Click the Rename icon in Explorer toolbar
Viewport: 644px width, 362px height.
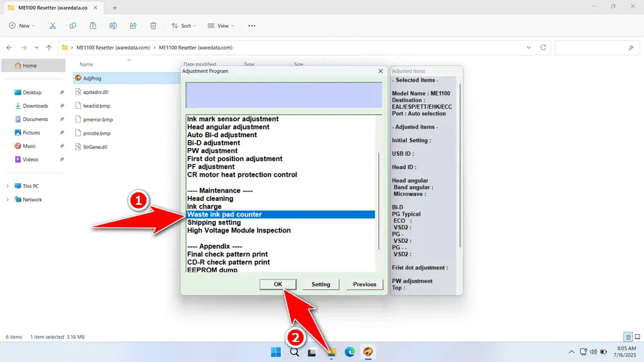tap(113, 26)
